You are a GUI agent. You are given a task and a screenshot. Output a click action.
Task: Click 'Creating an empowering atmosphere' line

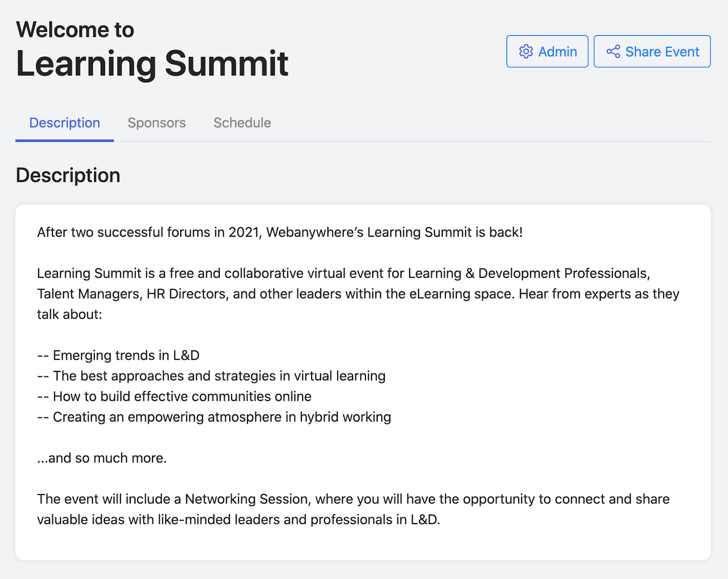(x=214, y=417)
